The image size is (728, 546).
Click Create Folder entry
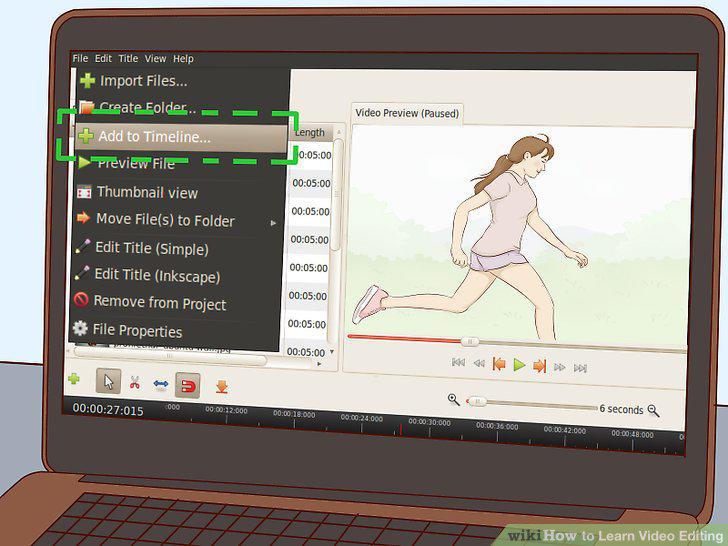(181, 108)
